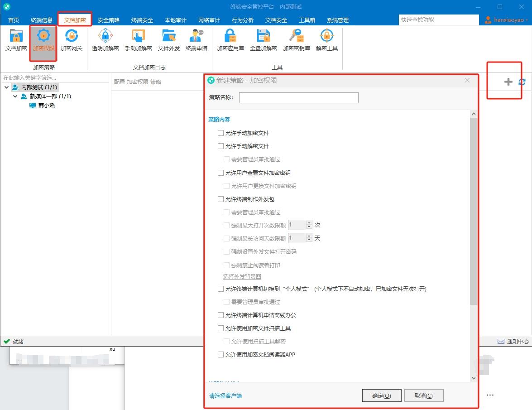Viewport: 532px width, 410px height.
Task: Click the dialog scrollbar down arrow
Action: [x=474, y=378]
